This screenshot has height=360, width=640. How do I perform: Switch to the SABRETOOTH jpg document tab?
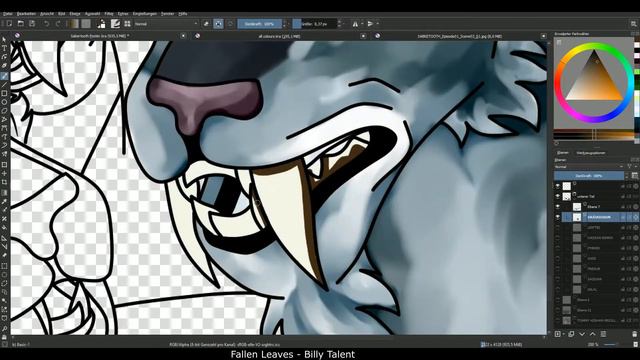pyautogui.click(x=459, y=36)
